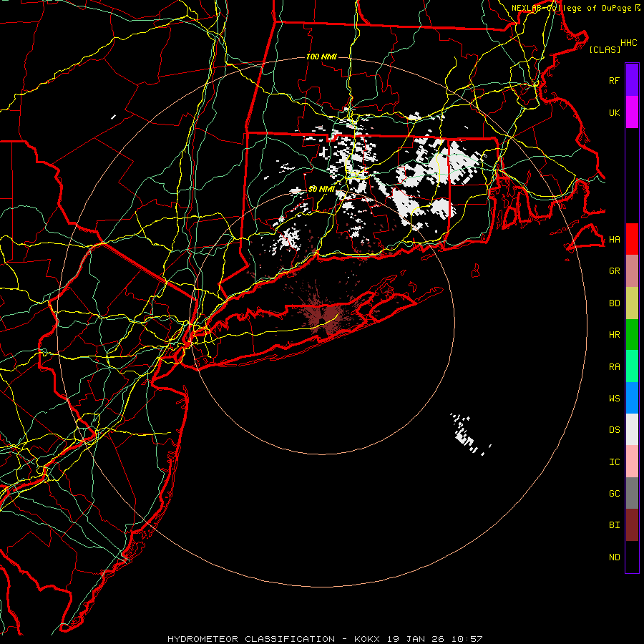Click the BD legend label
Viewport: 644px width, 644px height.
click(x=615, y=303)
